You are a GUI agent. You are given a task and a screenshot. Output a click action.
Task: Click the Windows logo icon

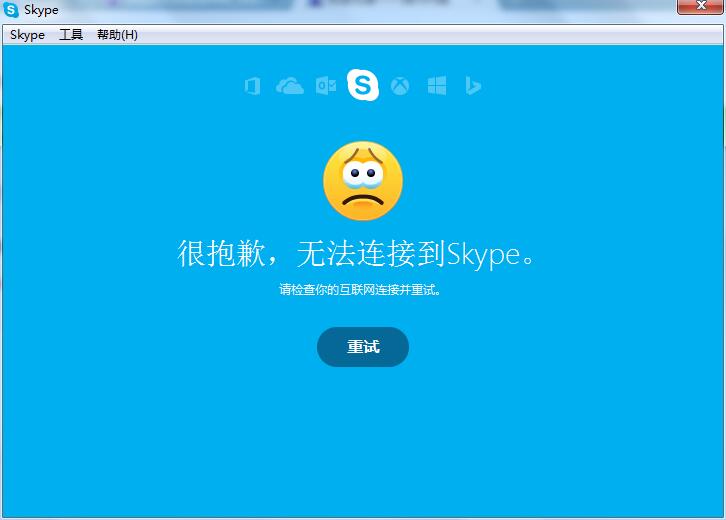coord(437,86)
